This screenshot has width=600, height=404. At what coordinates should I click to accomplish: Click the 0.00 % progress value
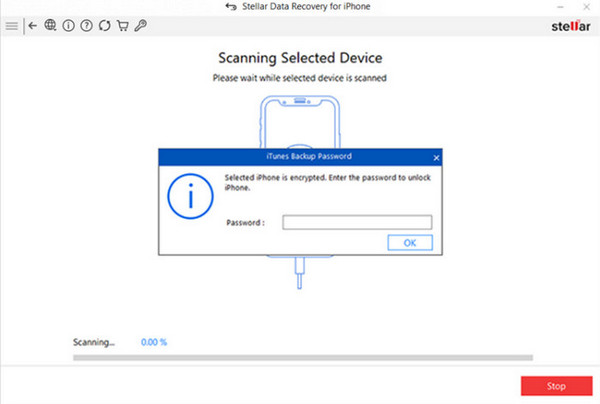click(x=154, y=342)
